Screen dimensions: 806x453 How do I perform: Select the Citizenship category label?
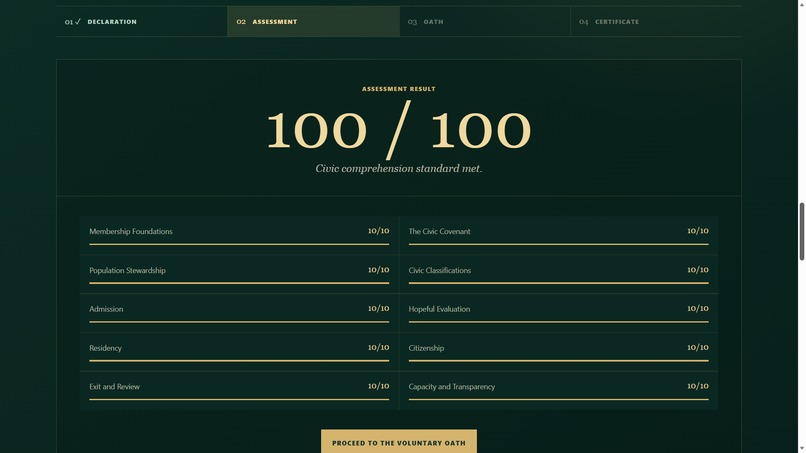pyautogui.click(x=426, y=348)
